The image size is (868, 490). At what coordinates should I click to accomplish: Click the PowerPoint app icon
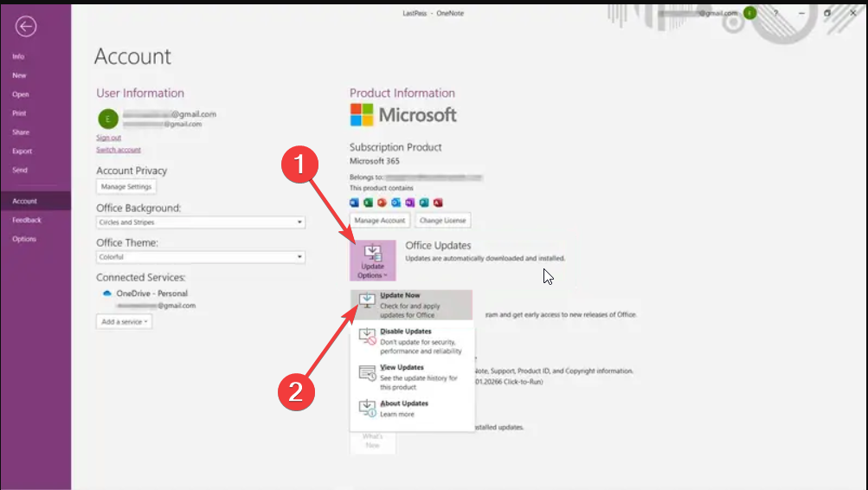(x=382, y=203)
